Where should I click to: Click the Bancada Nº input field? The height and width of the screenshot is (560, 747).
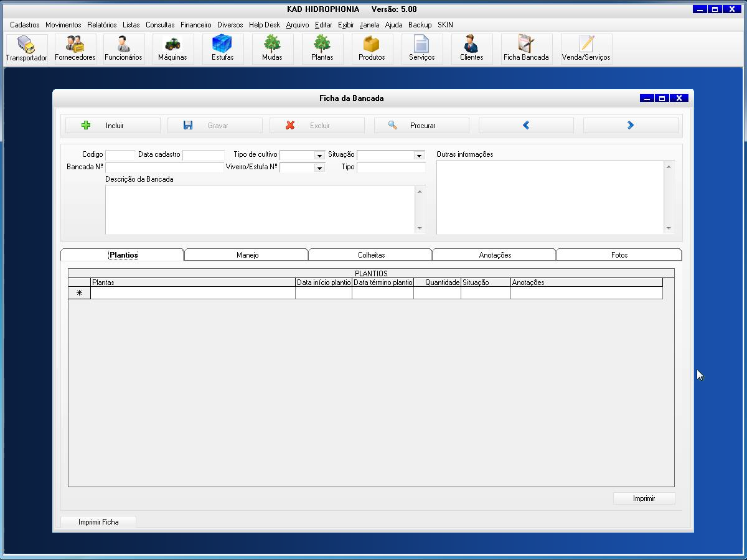click(164, 167)
